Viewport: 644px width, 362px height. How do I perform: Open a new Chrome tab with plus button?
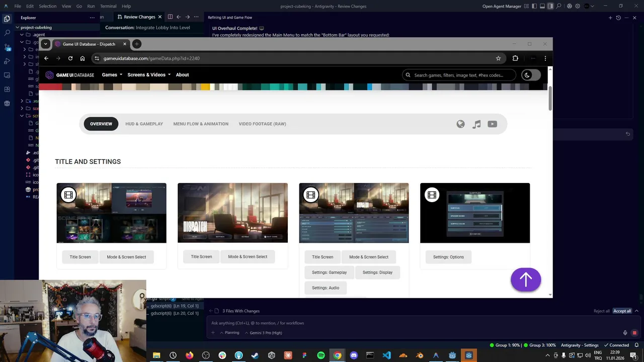(136, 44)
